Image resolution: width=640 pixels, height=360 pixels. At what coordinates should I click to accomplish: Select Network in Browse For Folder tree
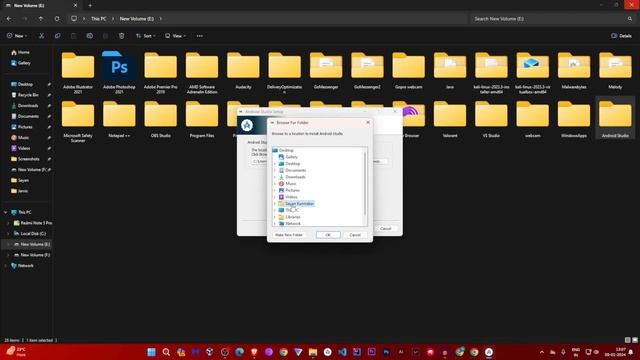293,223
